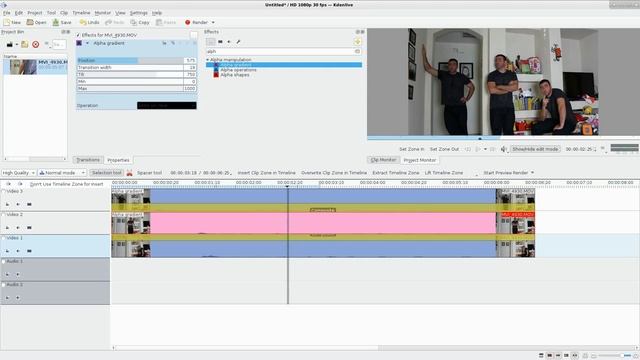Activate the Spacer tool

click(149, 173)
